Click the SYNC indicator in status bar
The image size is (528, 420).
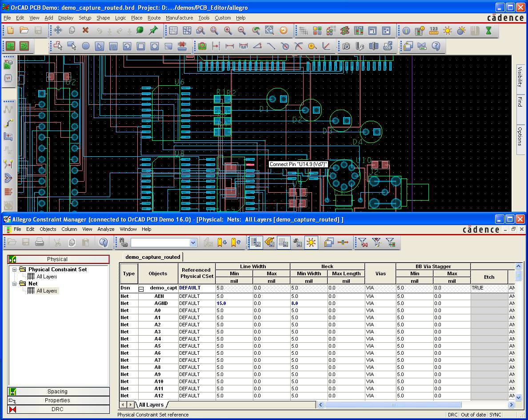coord(495,415)
